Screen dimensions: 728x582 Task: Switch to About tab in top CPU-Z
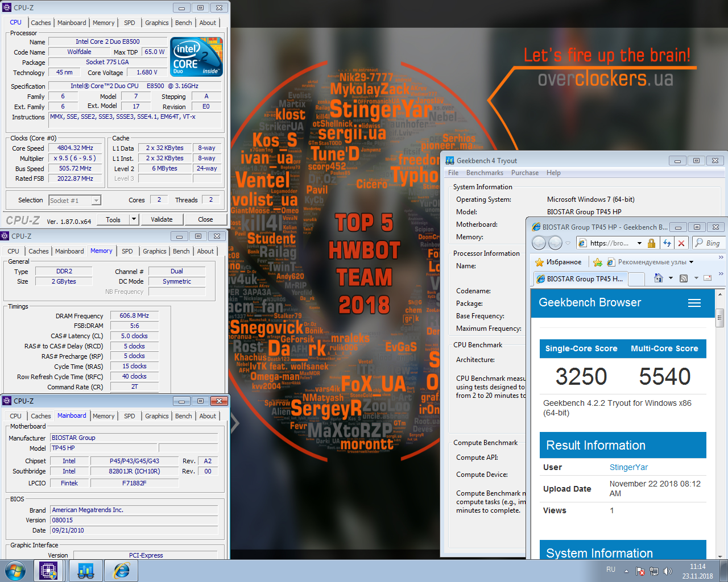[208, 23]
